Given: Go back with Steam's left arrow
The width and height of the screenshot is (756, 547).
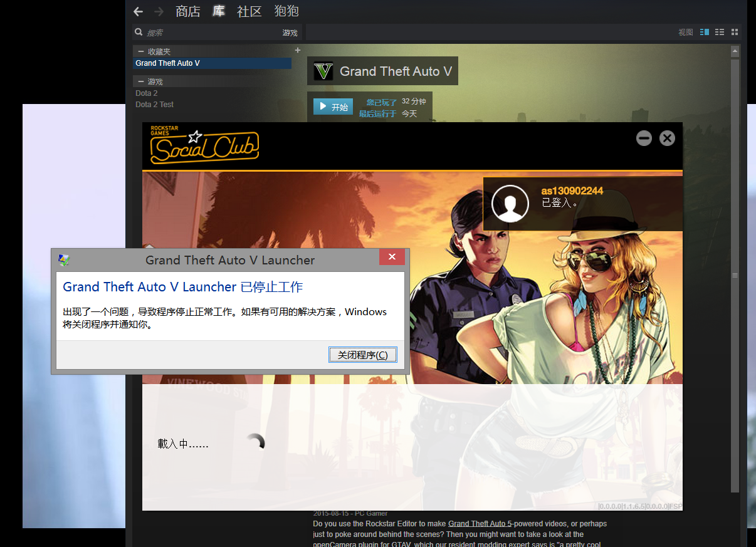Looking at the screenshot, I should click(139, 11).
